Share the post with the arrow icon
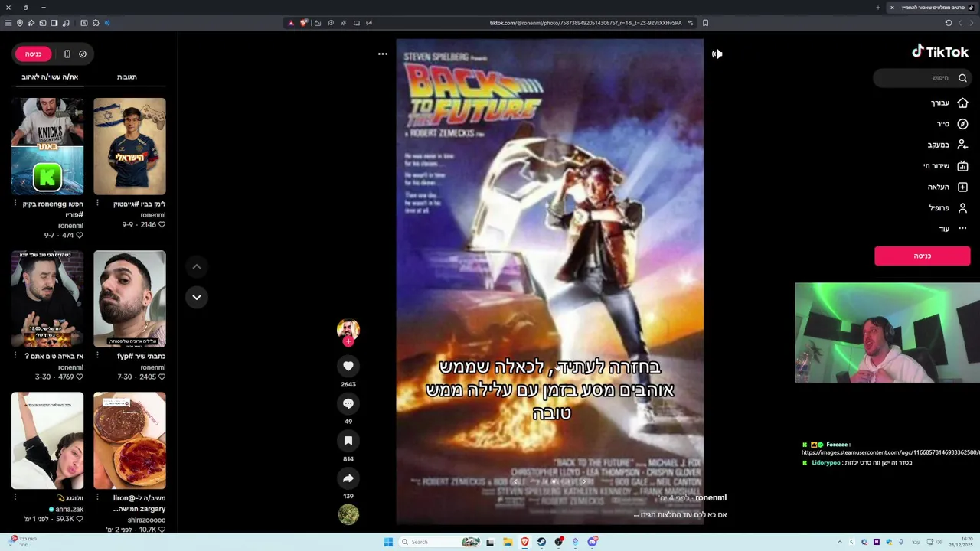The width and height of the screenshot is (980, 551). pos(348,478)
